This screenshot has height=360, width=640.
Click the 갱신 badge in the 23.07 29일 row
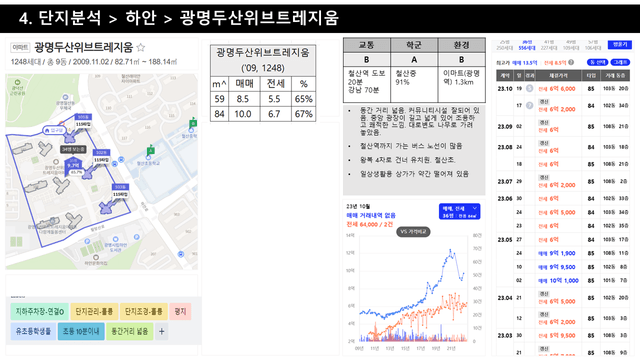(544, 178)
